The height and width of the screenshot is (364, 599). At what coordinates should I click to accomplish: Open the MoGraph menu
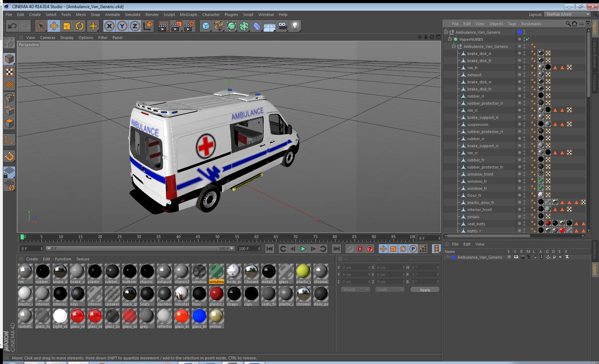tap(188, 15)
